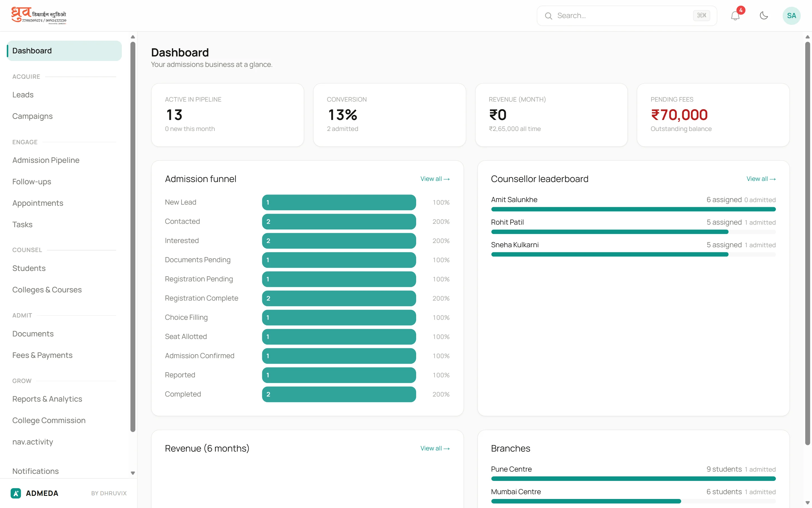Screen dimensions: 812x508
Task: Click the "2 admitted" conversion text
Action: point(342,129)
